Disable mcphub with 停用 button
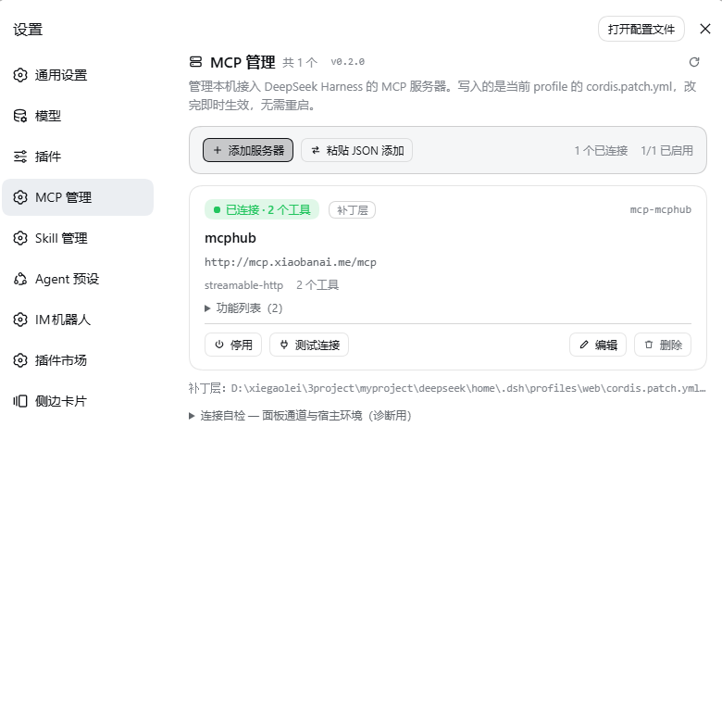 coord(233,345)
